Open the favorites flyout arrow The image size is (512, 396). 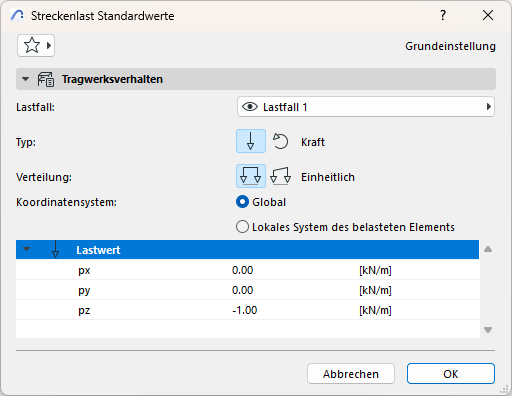pos(49,45)
